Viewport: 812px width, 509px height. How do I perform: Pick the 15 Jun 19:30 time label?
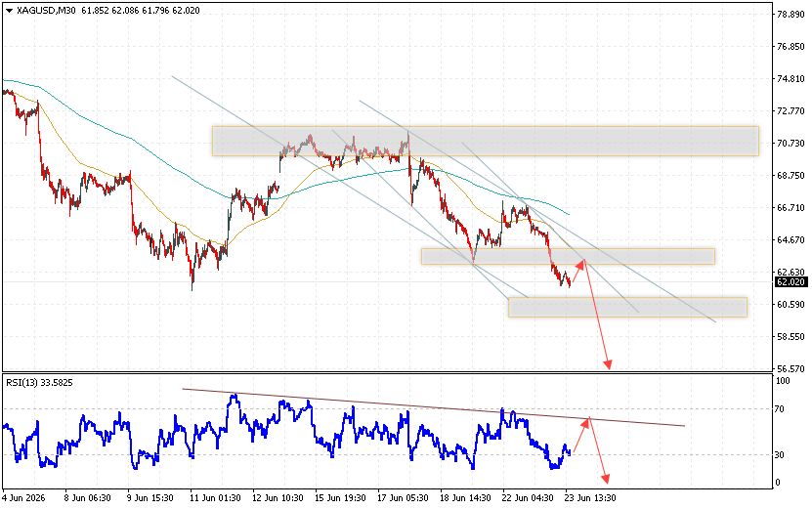[x=340, y=498]
